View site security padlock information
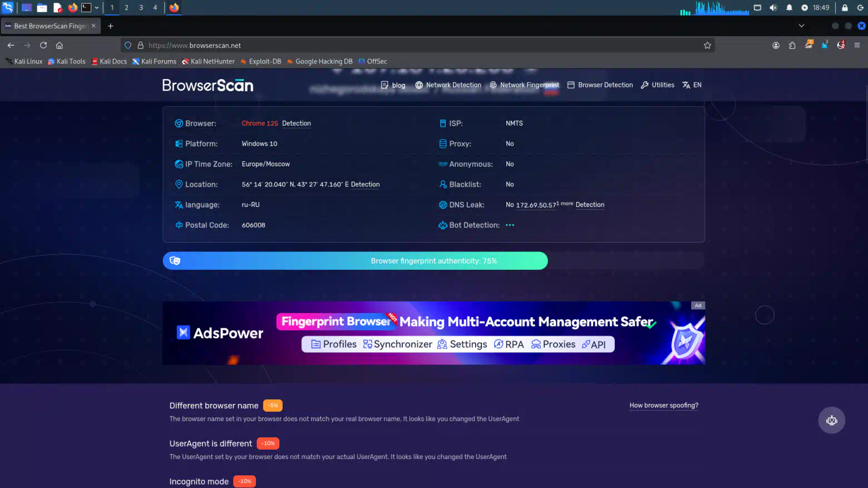Image resolution: width=868 pixels, height=488 pixels. (x=141, y=45)
